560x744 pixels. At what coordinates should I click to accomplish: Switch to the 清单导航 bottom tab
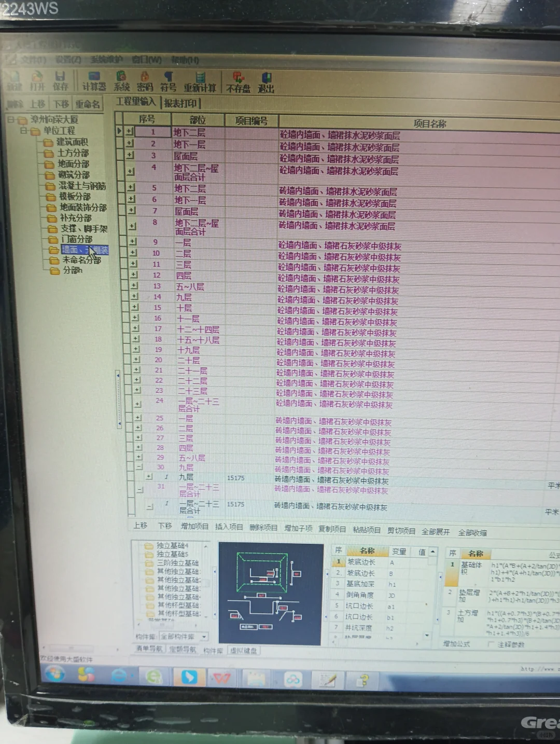(x=149, y=649)
